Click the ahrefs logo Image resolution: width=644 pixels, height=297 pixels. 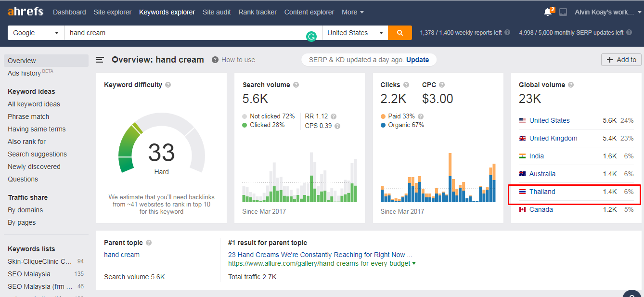[25, 12]
